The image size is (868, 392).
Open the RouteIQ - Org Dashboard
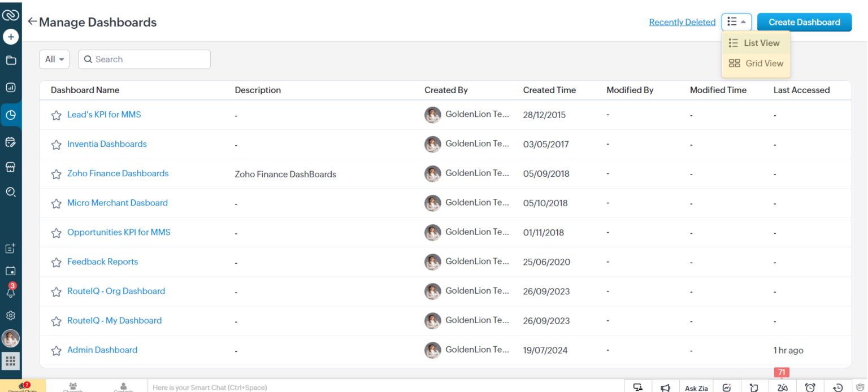pyautogui.click(x=115, y=291)
